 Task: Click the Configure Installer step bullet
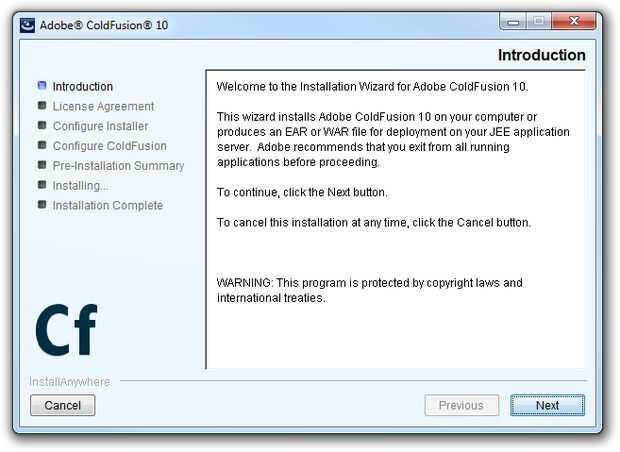[42, 126]
